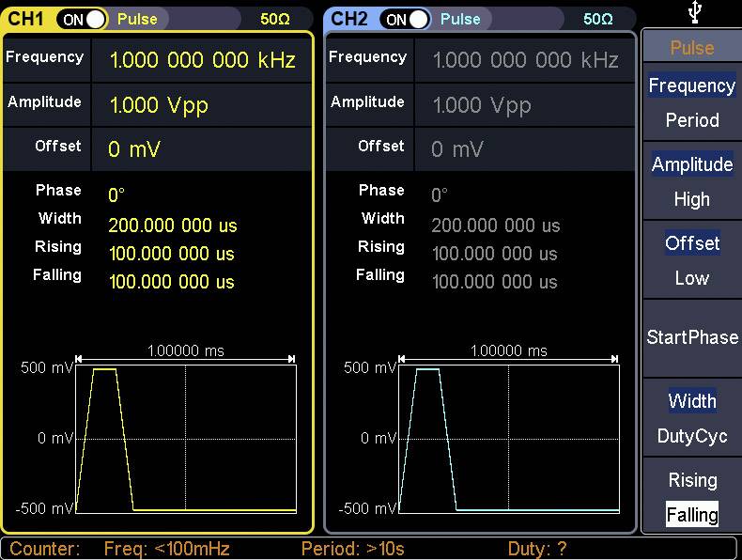The width and height of the screenshot is (742, 560).
Task: Click the CH1 pulse waveform preview graph
Action: coord(185,438)
